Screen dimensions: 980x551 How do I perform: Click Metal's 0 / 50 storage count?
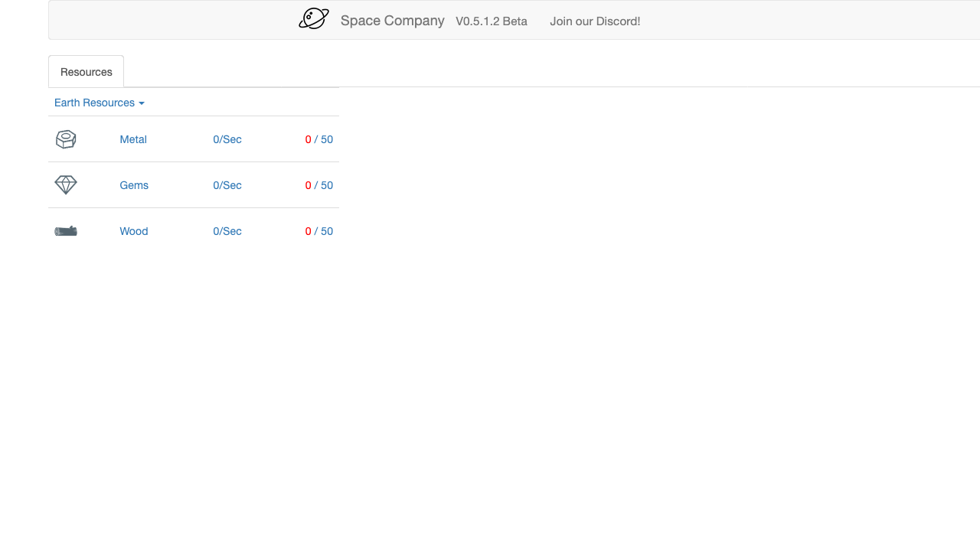click(319, 139)
